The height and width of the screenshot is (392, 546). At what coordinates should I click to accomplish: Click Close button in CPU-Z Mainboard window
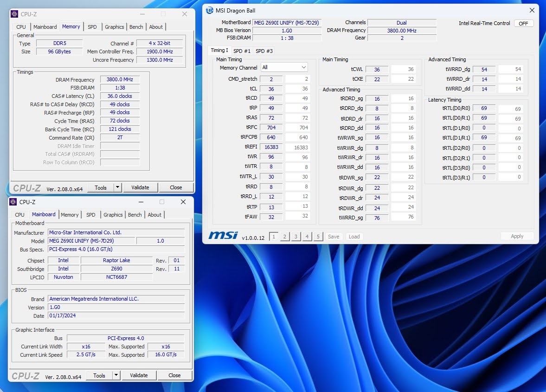174,375
